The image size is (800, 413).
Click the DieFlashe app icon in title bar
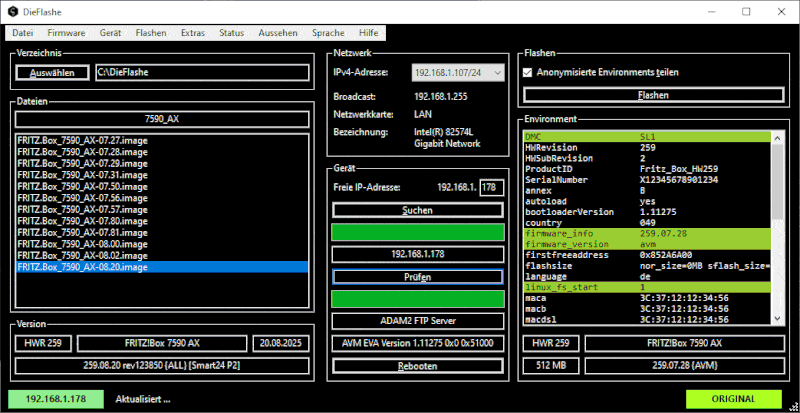pyautogui.click(x=13, y=11)
